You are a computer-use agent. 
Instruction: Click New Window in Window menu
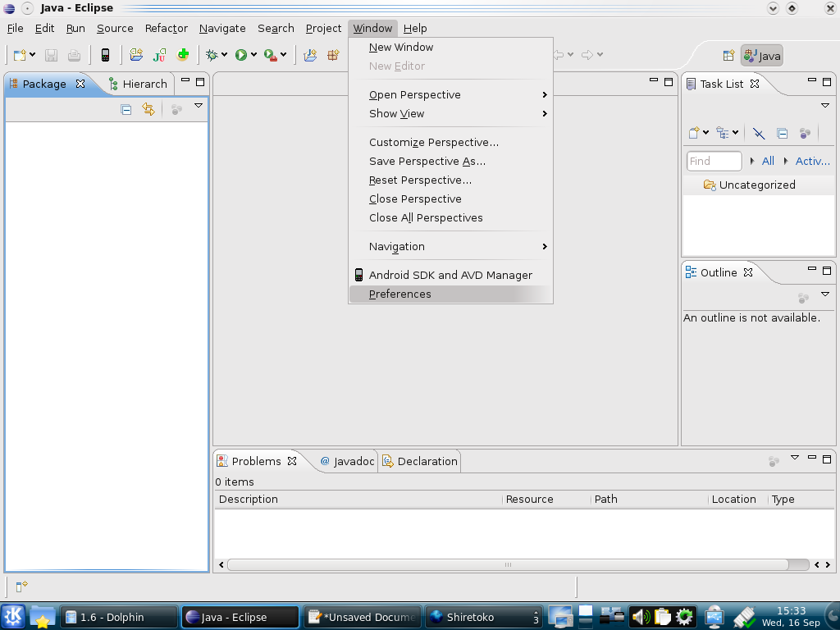click(450, 47)
